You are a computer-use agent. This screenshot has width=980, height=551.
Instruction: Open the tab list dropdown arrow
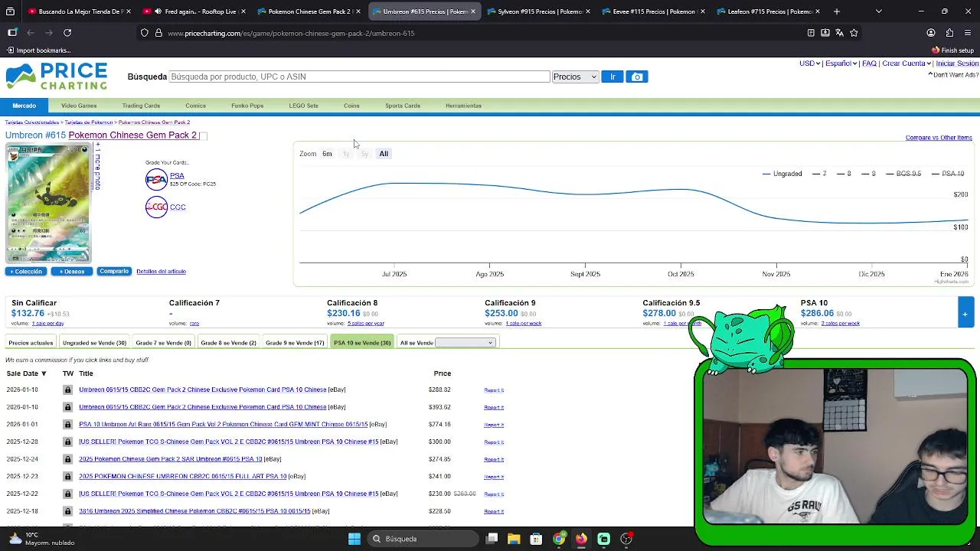point(878,11)
